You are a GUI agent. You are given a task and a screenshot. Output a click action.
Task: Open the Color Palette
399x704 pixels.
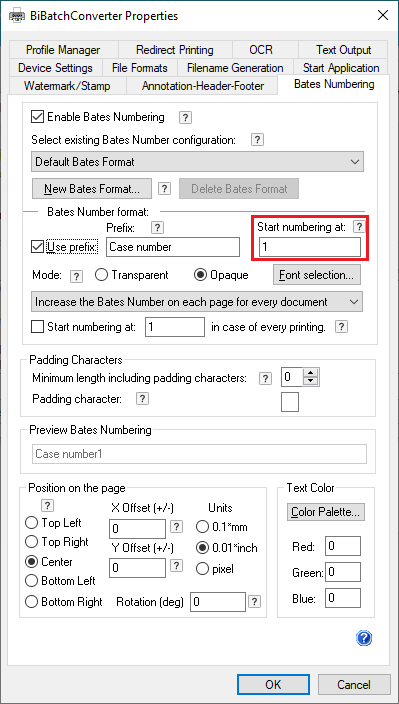click(x=326, y=511)
